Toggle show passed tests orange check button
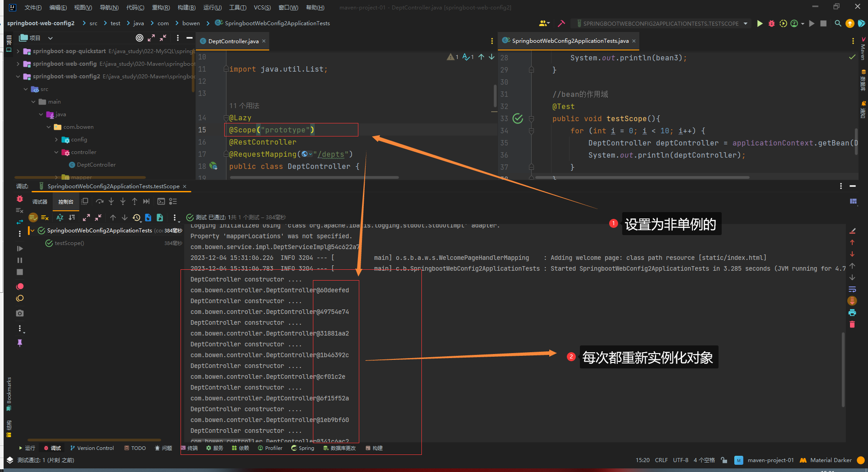 [x=33, y=218]
